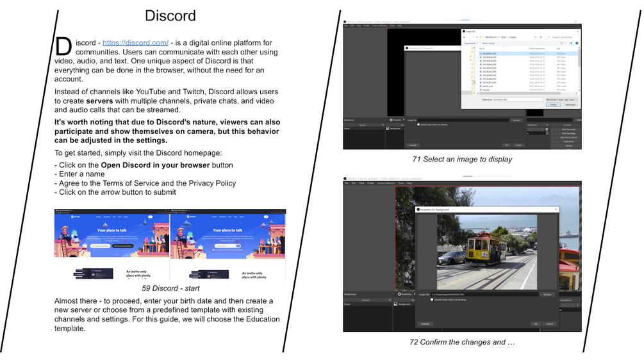
Task: Click Login button in right Discord screenshot
Action: pos(266,217)
